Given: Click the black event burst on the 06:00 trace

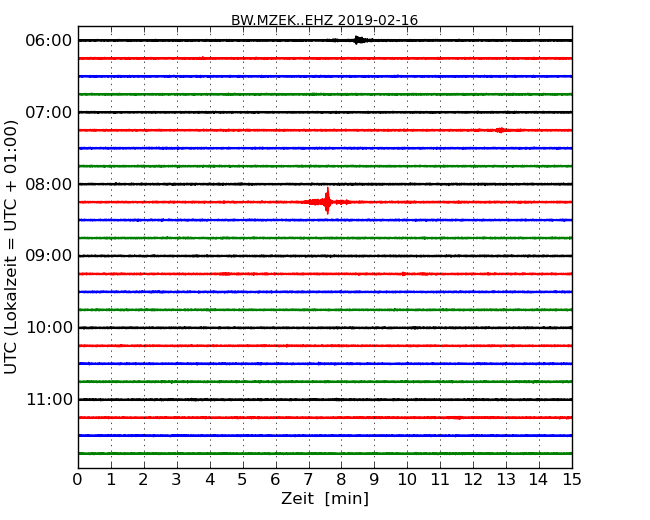Looking at the screenshot, I should tap(359, 40).
